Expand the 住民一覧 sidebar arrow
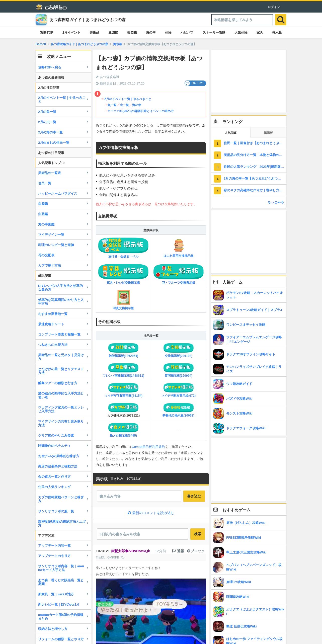Image resolution: width=322 pixels, height=644 pixels. pyautogui.click(x=88, y=183)
